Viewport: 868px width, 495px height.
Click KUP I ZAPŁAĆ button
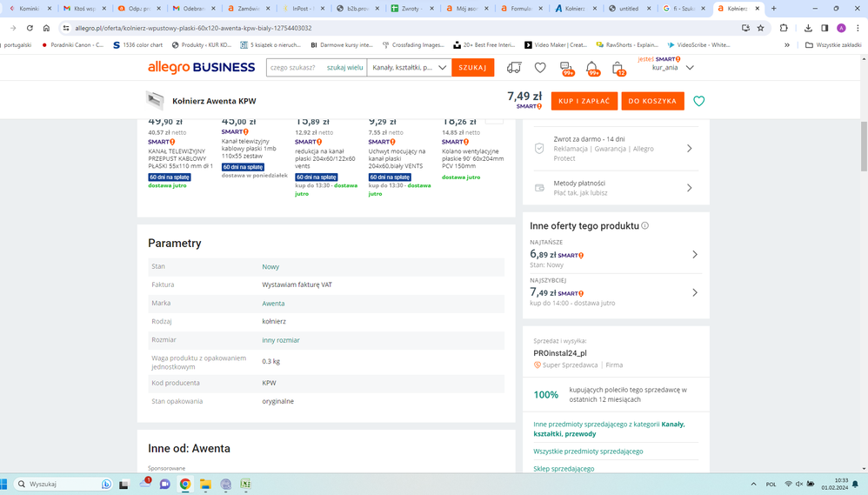(584, 101)
